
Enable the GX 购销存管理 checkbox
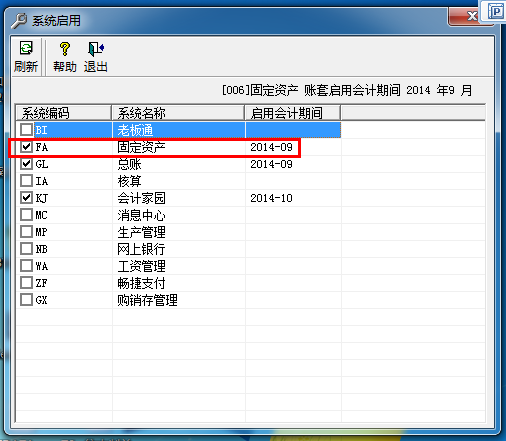coord(26,300)
